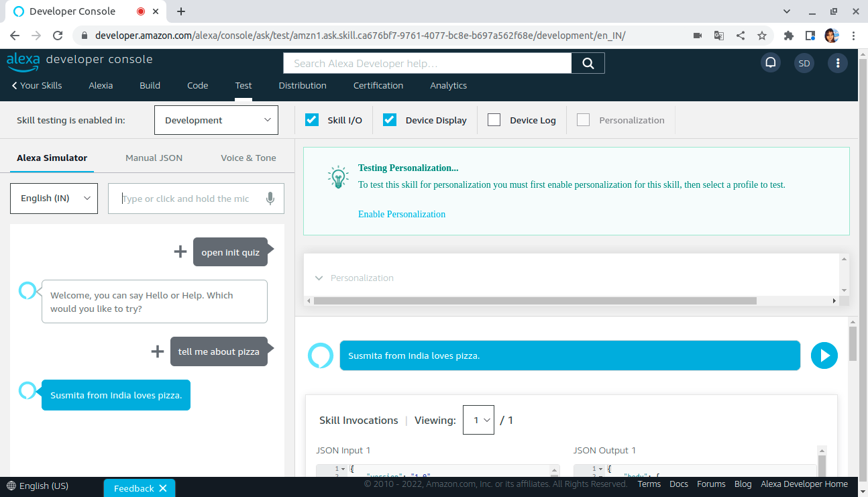The width and height of the screenshot is (868, 497).
Task: Open the Code tab
Action: click(197, 85)
